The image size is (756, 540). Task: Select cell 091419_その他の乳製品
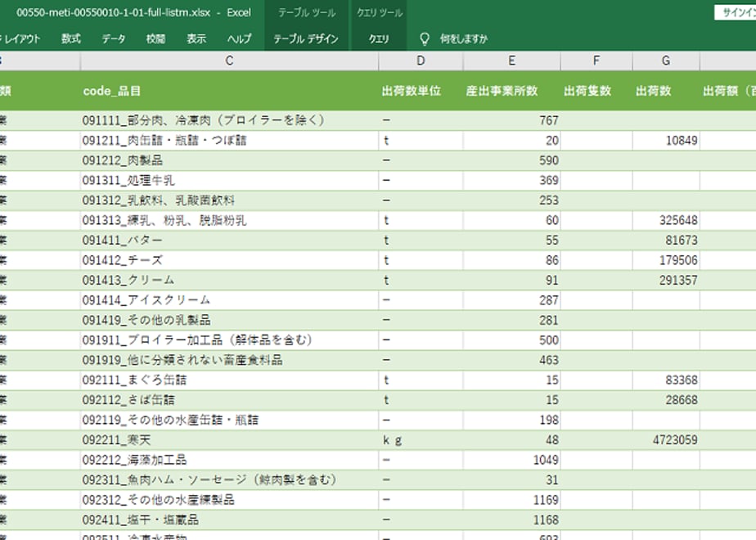[x=229, y=320]
